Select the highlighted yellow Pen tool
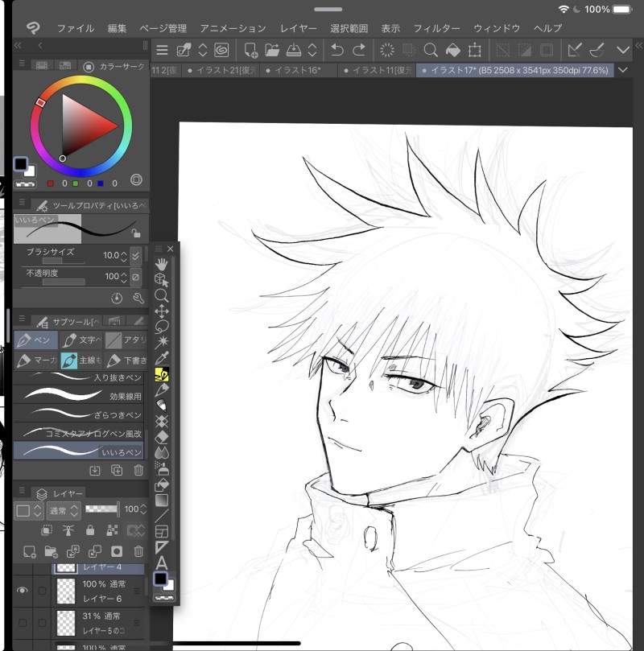 point(162,374)
